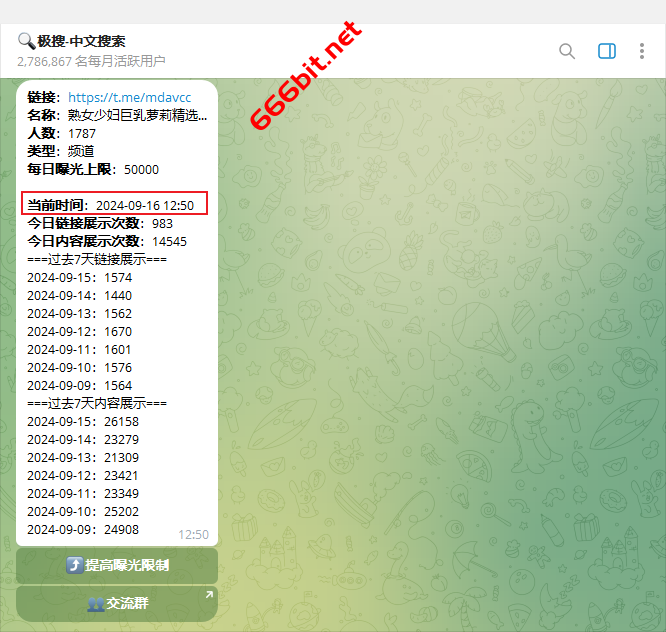Image resolution: width=666 pixels, height=632 pixels.
Task: Click the 交流群 button
Action: click(117, 604)
